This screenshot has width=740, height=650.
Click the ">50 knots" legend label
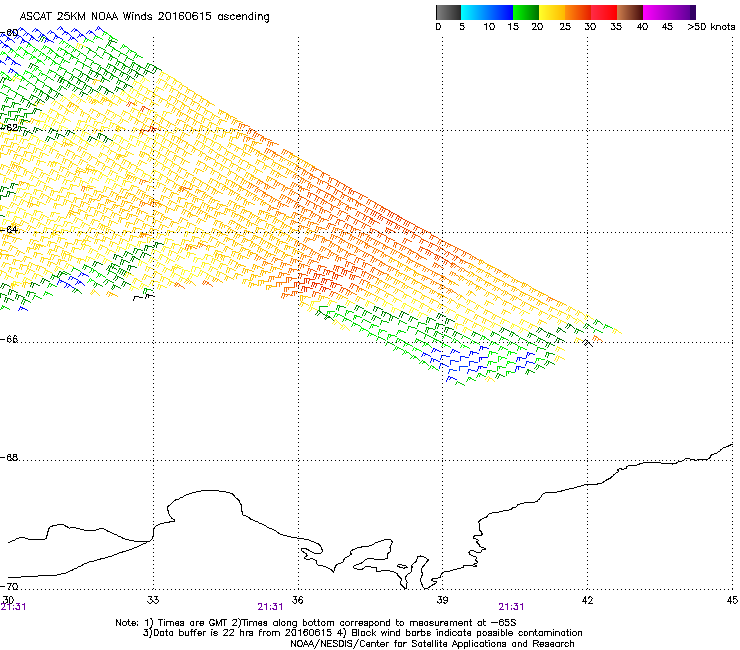[711, 27]
